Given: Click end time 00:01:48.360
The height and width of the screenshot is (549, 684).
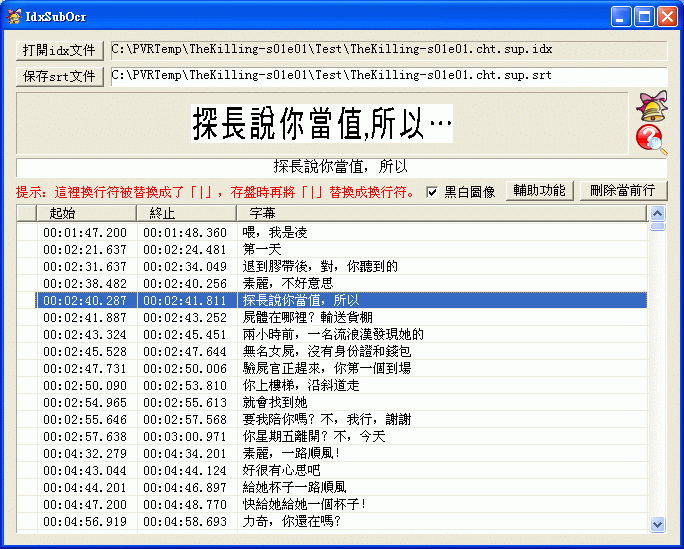Looking at the screenshot, I should pyautogui.click(x=185, y=233).
